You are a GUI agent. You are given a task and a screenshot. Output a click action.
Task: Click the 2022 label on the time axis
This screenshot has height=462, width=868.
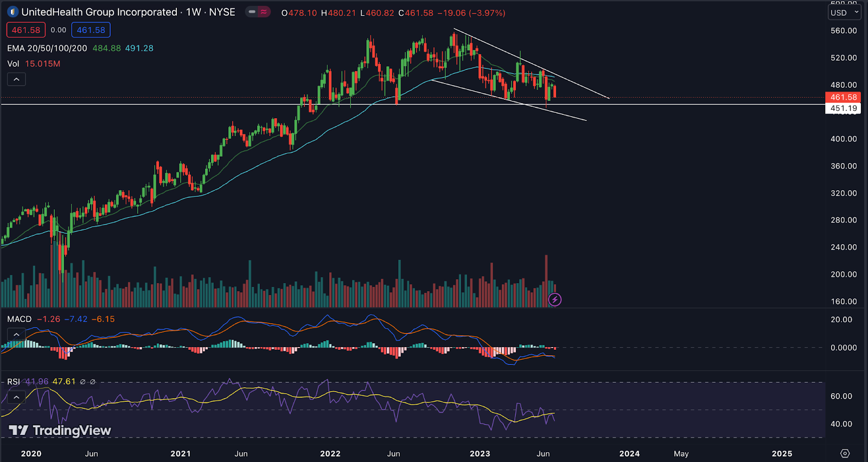tap(330, 453)
